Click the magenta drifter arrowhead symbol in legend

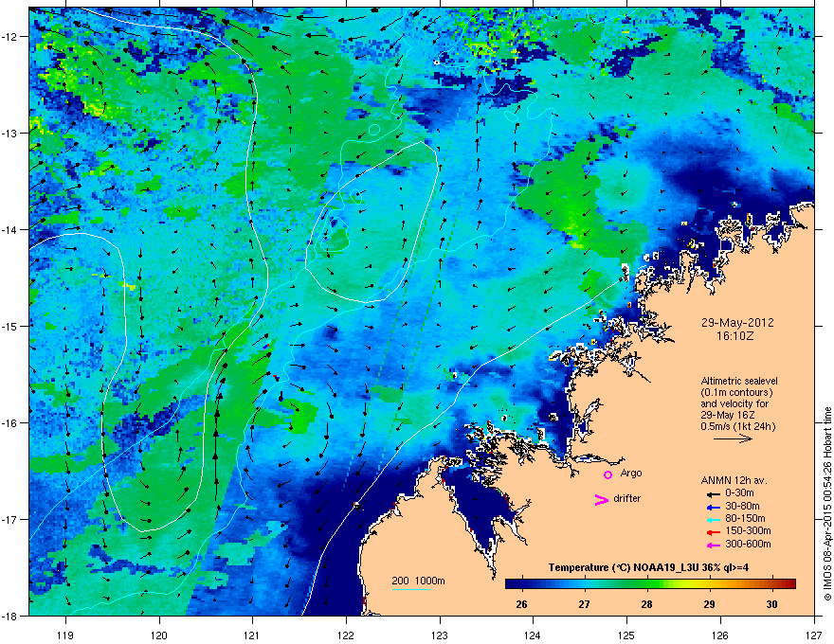pyautogui.click(x=601, y=499)
